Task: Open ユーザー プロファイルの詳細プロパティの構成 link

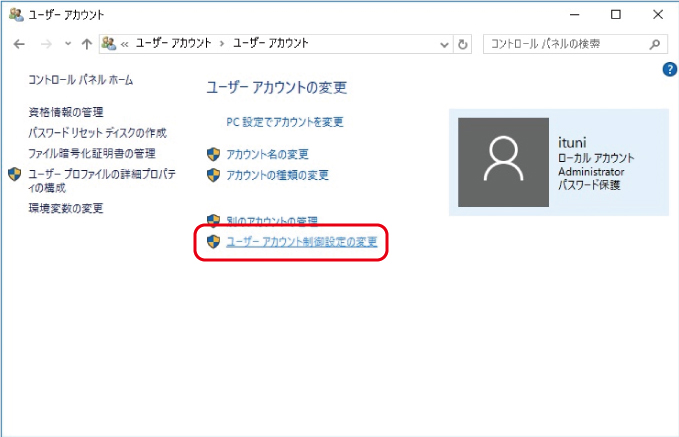Action: coord(102,181)
